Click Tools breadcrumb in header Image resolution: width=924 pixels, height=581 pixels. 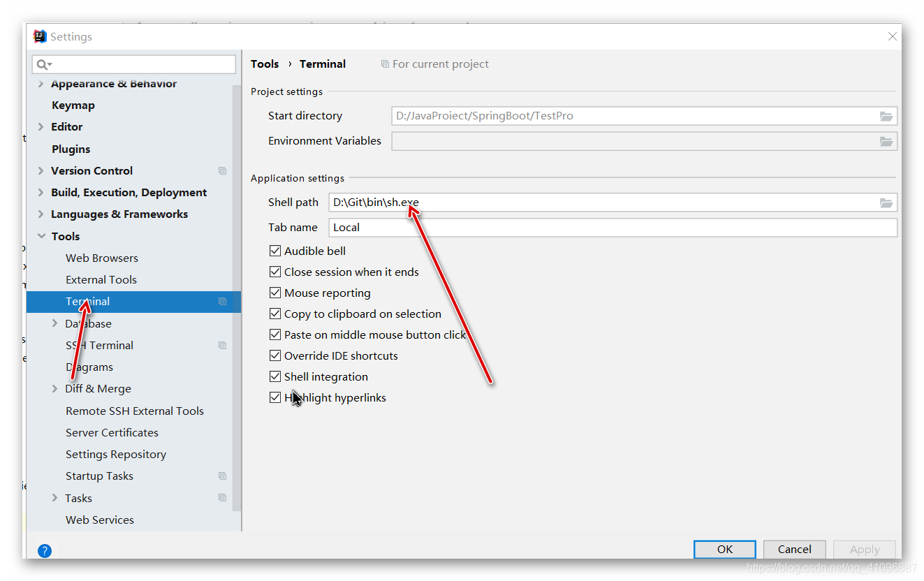(x=265, y=64)
